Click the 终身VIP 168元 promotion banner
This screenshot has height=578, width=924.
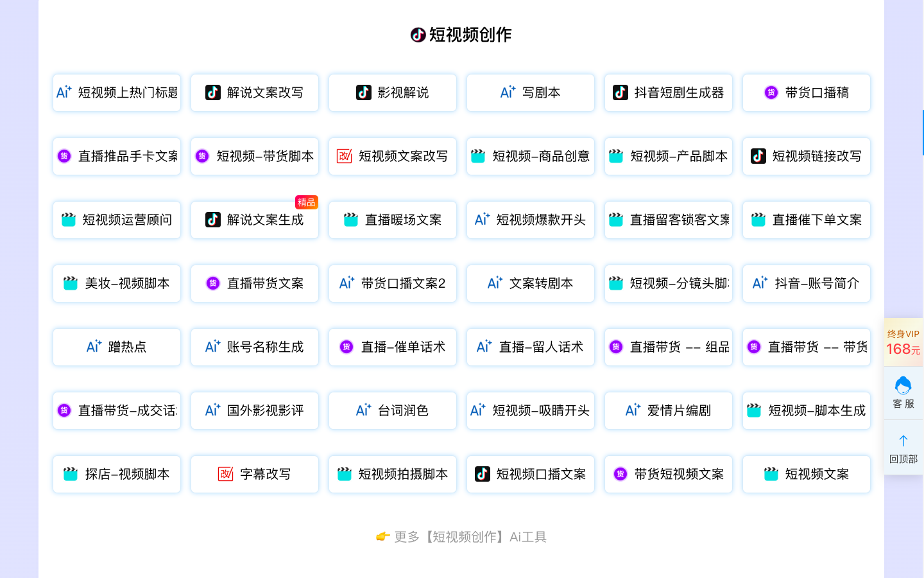[x=903, y=342]
